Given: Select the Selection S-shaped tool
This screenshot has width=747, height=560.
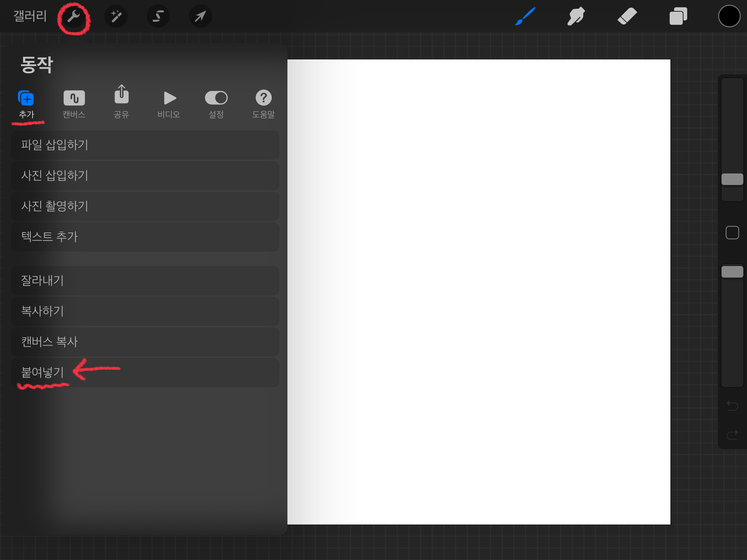Looking at the screenshot, I should tap(158, 16).
